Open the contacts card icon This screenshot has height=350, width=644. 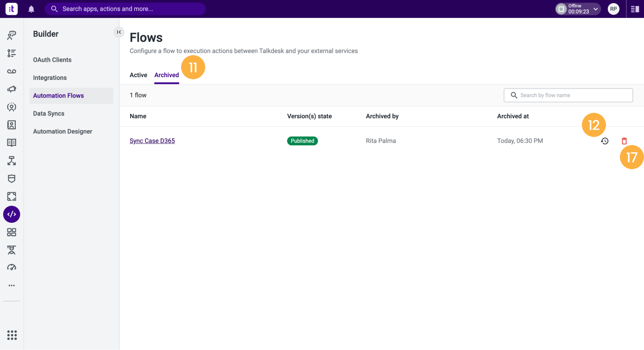point(12,125)
